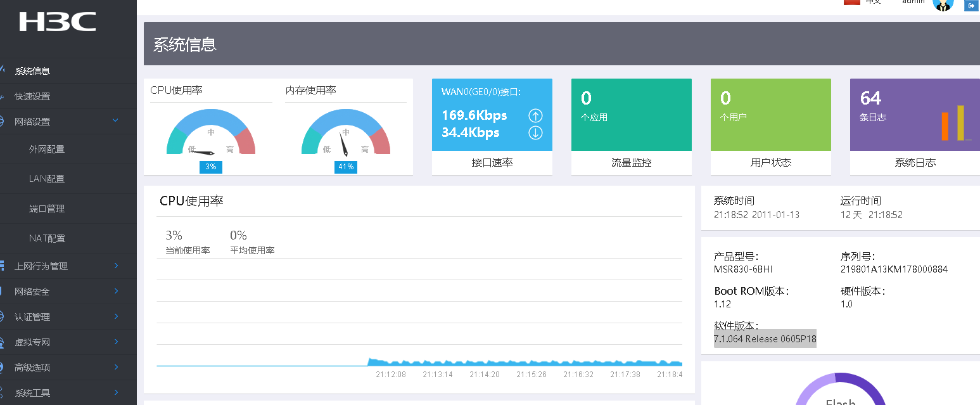The height and width of the screenshot is (405, 980).
Task: Select 认证管理 menu label
Action: (x=32, y=317)
